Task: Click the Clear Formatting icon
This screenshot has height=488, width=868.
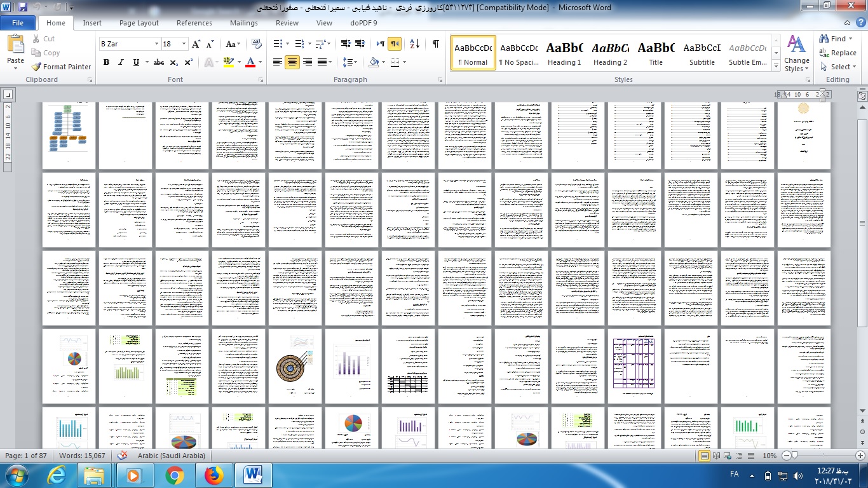Action: pos(257,44)
